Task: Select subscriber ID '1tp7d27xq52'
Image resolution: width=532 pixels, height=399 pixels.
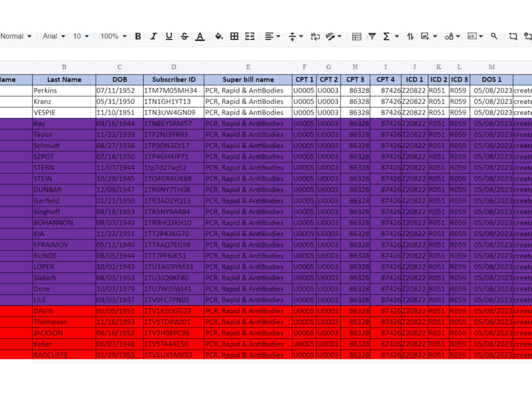Action: [174, 168]
